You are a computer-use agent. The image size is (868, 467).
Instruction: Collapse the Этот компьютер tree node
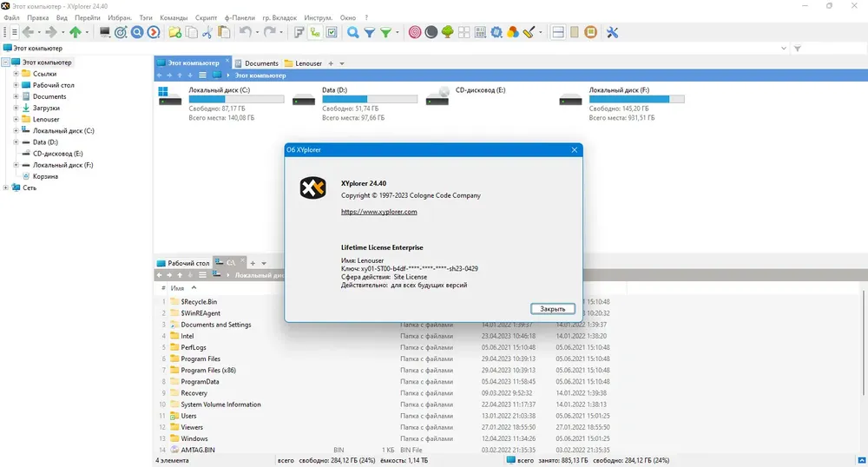click(6, 62)
